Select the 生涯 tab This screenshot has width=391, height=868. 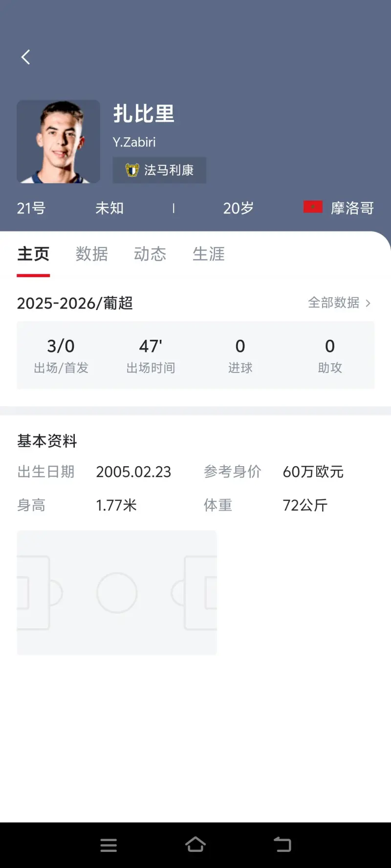tap(209, 254)
